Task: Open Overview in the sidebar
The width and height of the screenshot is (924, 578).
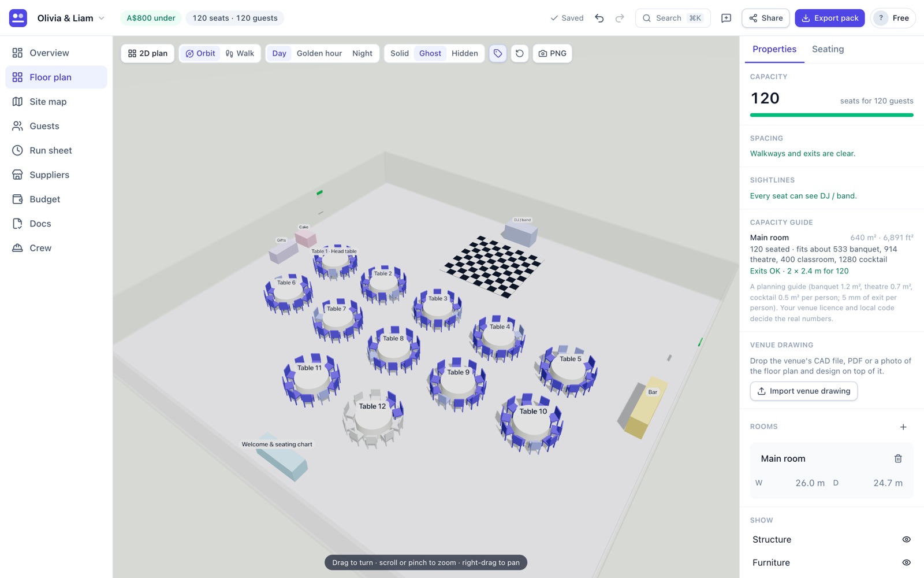Action: [x=56, y=53]
